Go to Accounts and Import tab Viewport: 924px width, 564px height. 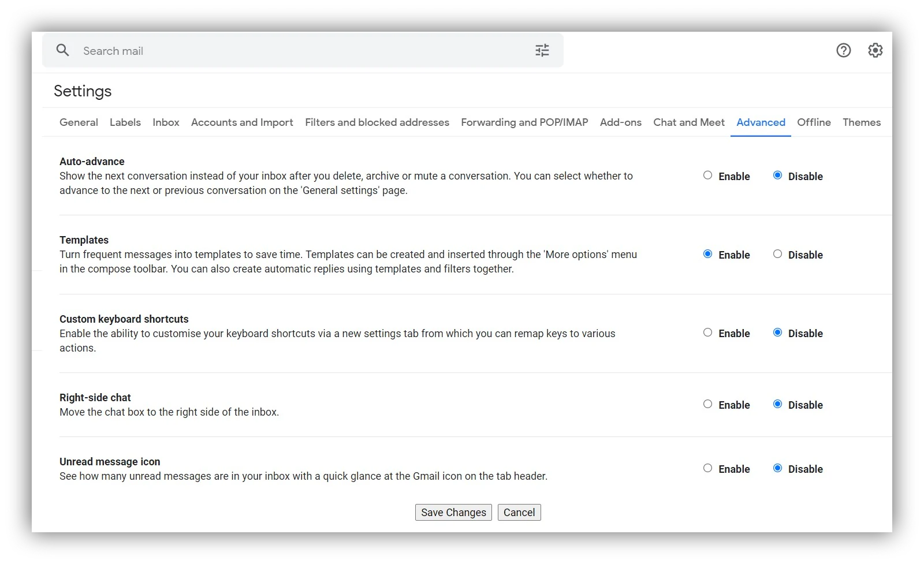point(242,122)
